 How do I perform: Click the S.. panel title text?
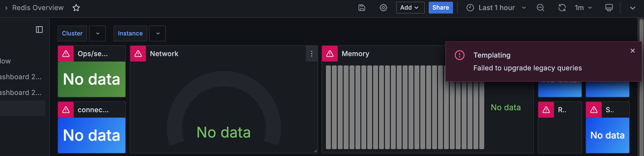click(610, 110)
